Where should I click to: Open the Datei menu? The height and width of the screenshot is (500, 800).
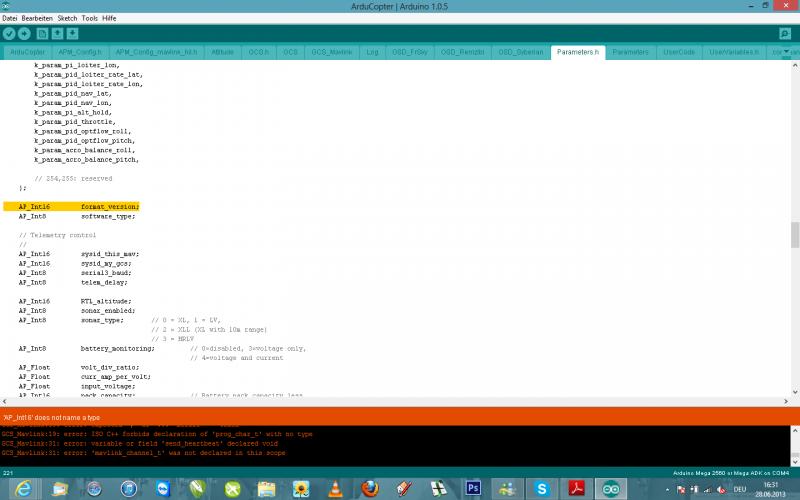[x=10, y=18]
